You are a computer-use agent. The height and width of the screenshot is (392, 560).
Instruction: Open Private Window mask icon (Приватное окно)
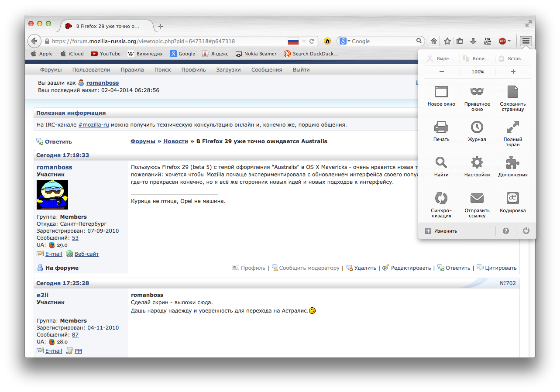(x=477, y=92)
